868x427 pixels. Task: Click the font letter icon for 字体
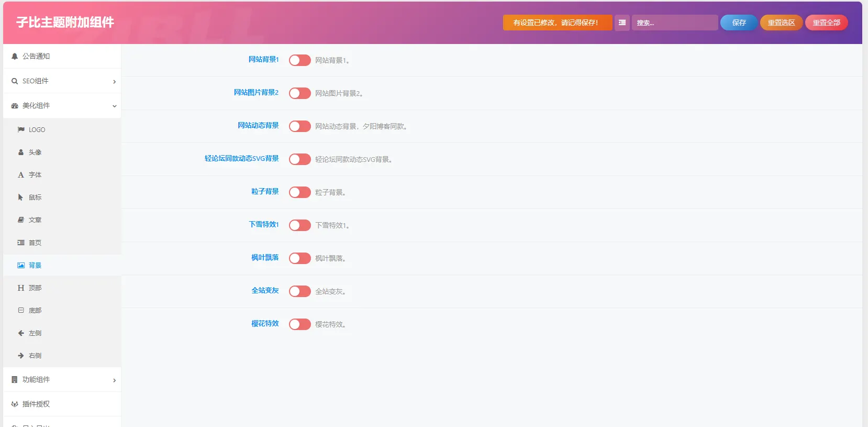(21, 175)
